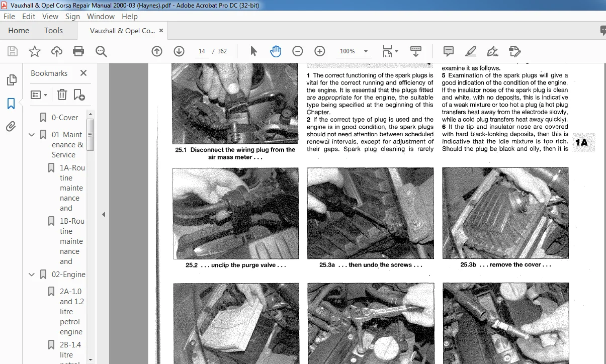Open the bookmarks options list dropdown
Image resolution: width=606 pixels, height=364 pixels.
pos(39,95)
